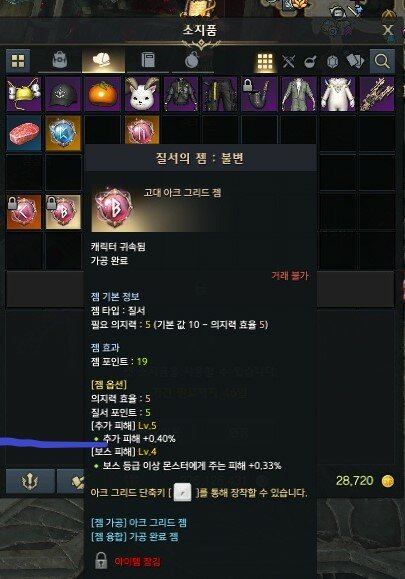Select the blue rune gem item
Screen dimensions: 405x579
(x=63, y=133)
